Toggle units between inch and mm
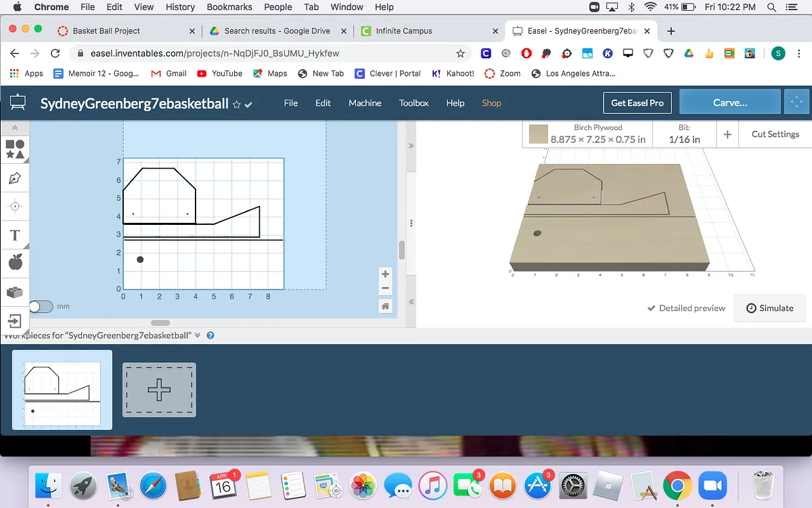Viewport: 812px width, 508px height. coord(41,307)
